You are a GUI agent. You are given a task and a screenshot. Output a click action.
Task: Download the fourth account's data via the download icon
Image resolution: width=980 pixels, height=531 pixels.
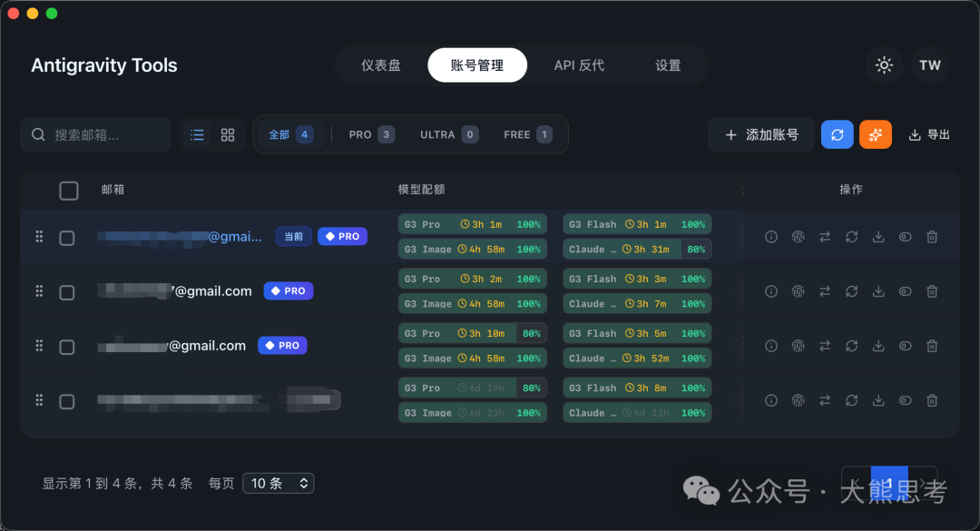877,399
